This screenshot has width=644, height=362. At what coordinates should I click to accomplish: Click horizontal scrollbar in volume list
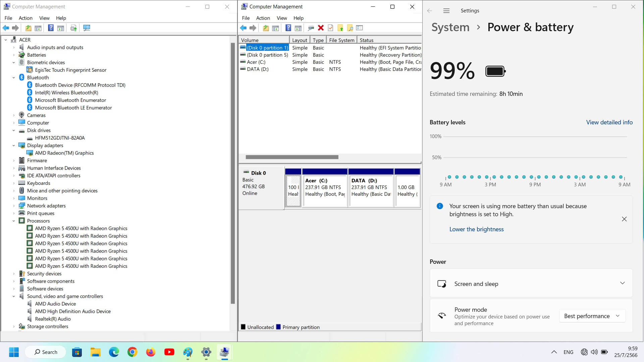point(292,157)
